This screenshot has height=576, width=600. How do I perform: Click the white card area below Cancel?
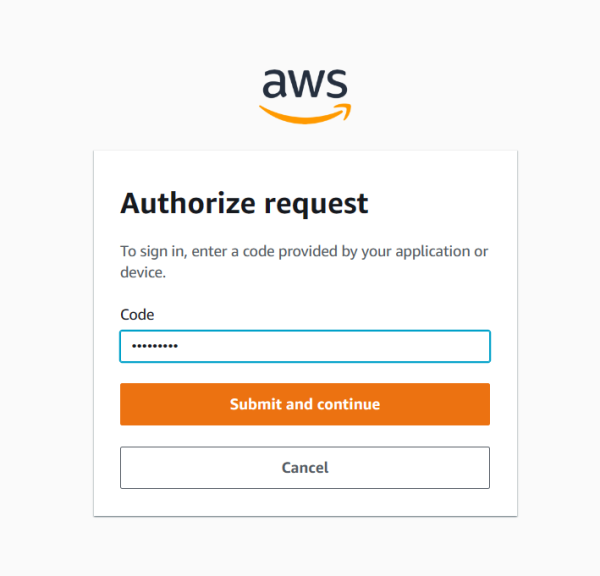[x=305, y=502]
